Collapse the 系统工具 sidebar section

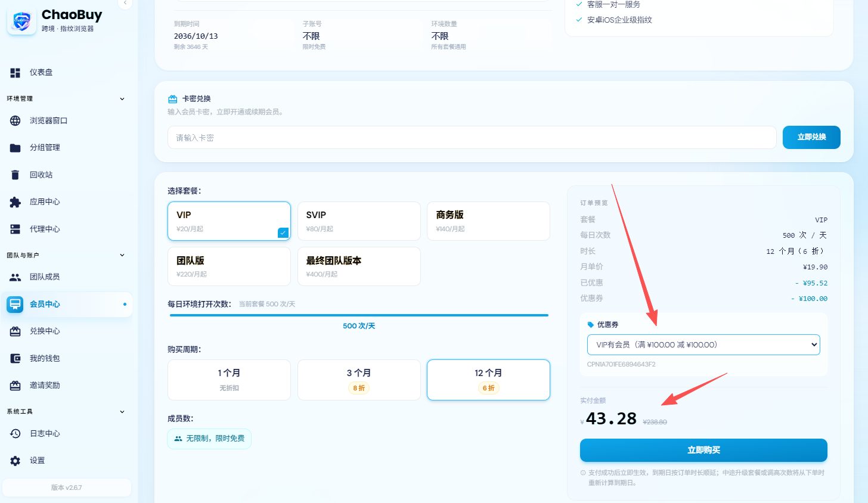(122, 412)
